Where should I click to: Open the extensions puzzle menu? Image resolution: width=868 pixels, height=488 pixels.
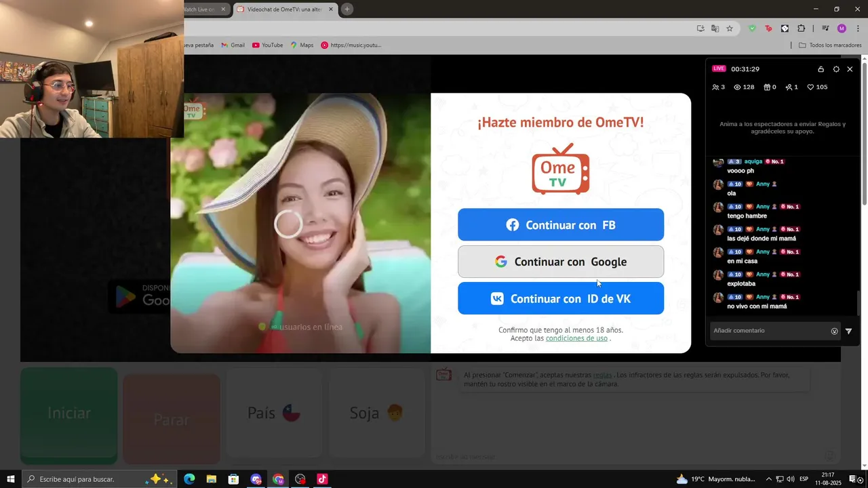pyautogui.click(x=801, y=28)
